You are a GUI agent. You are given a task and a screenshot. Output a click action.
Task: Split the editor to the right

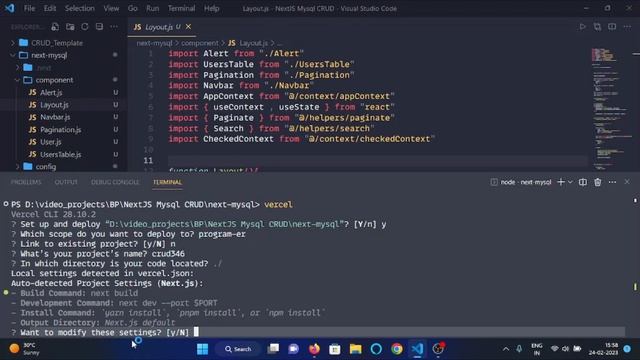tap(612, 27)
